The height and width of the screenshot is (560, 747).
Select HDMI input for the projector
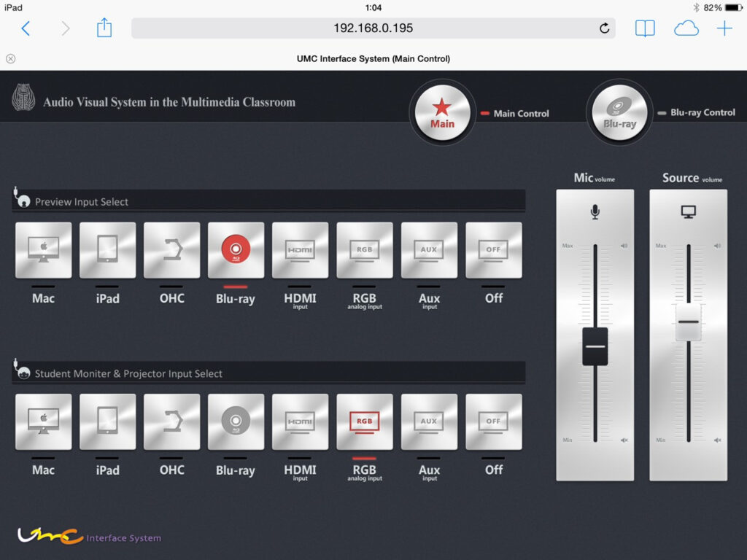coord(301,422)
